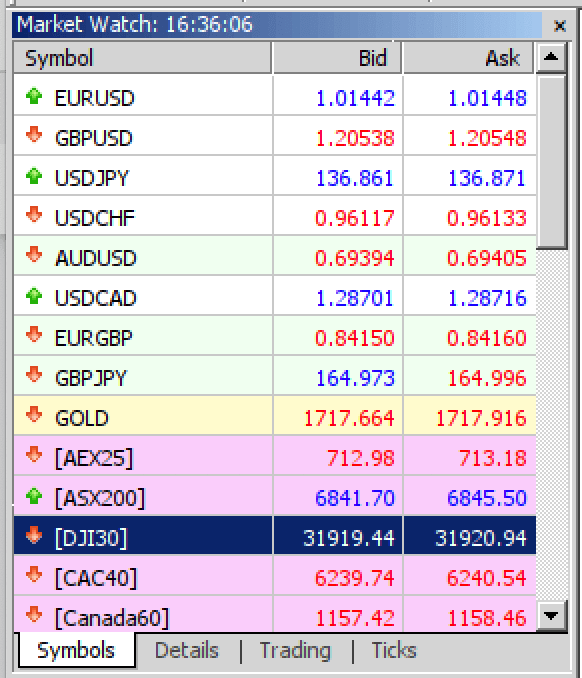
Task: Click the red down arrow beside EURGBP
Action: point(34,334)
